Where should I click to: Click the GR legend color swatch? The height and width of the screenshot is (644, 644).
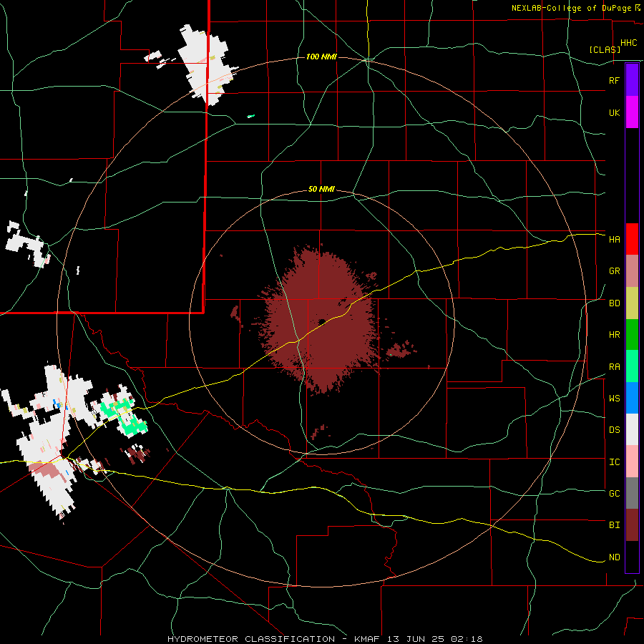pos(632,271)
